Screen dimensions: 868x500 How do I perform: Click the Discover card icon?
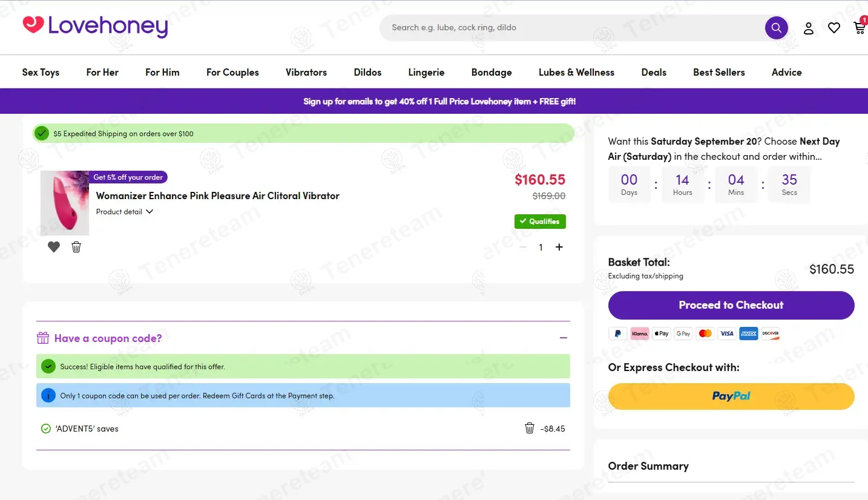(x=770, y=334)
